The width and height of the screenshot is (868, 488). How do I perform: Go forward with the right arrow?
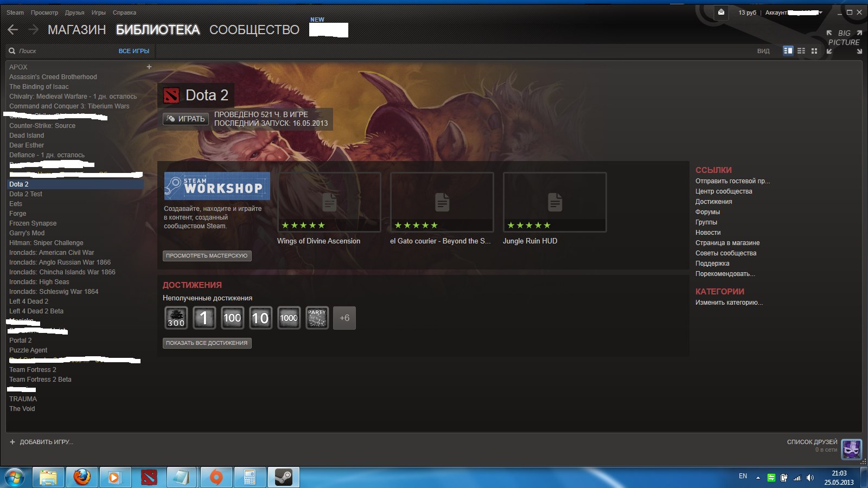(33, 30)
